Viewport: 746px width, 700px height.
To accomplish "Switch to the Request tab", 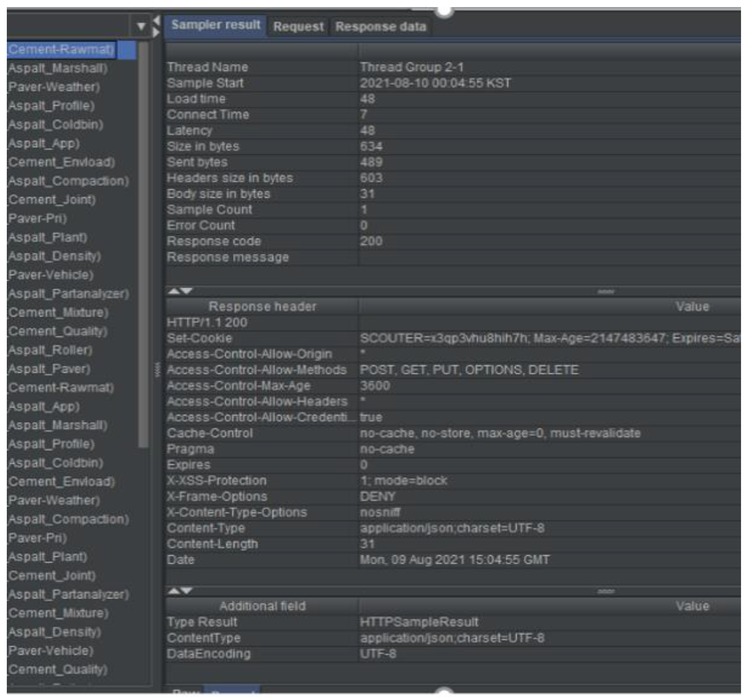I will (298, 27).
